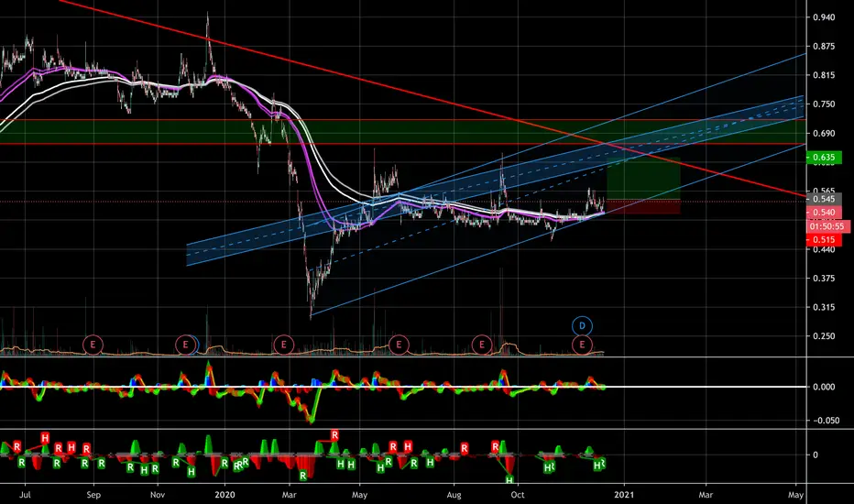This screenshot has height=504, width=854.
Task: Click the 2021 label on time axis
Action: click(x=624, y=495)
